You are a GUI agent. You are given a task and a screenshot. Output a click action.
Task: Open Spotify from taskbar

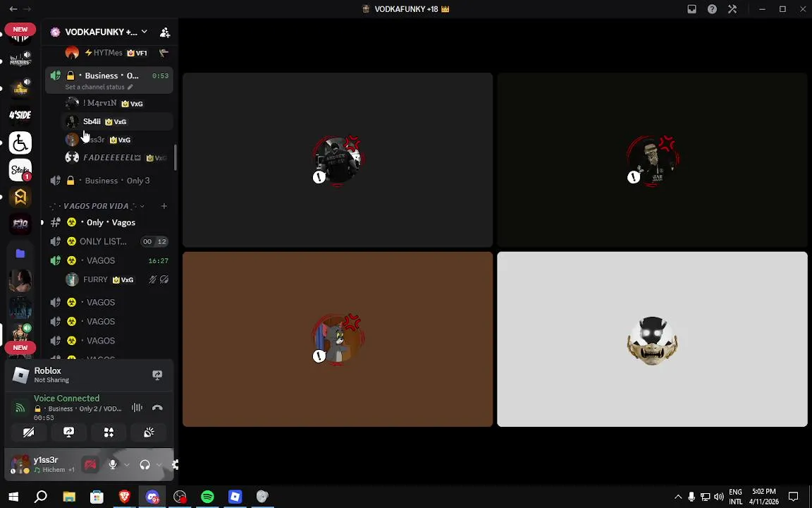coord(207,497)
